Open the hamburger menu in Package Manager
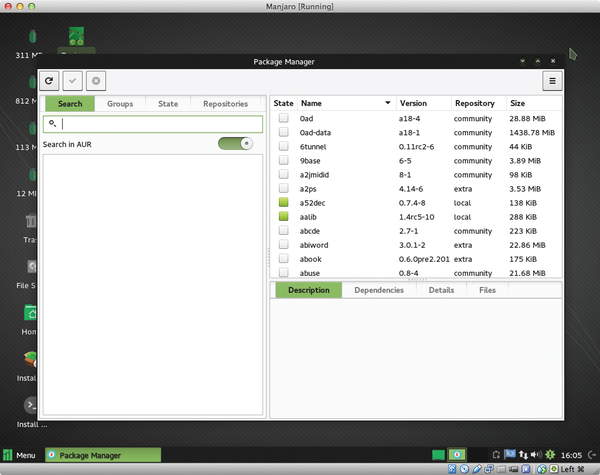 coord(552,81)
